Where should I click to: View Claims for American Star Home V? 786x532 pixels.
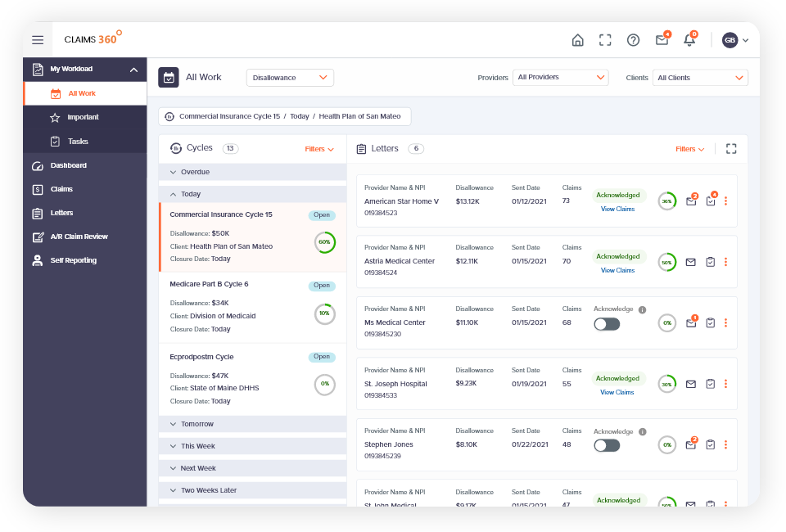click(617, 209)
